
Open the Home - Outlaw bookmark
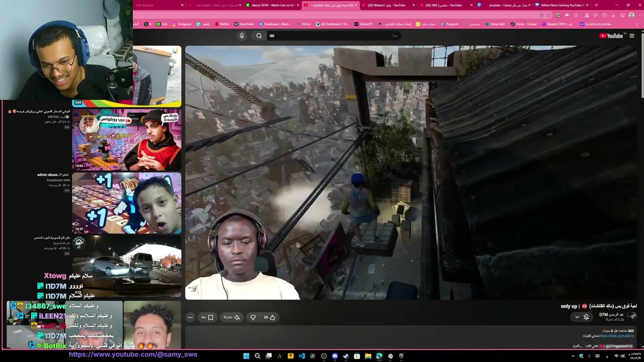524,24
